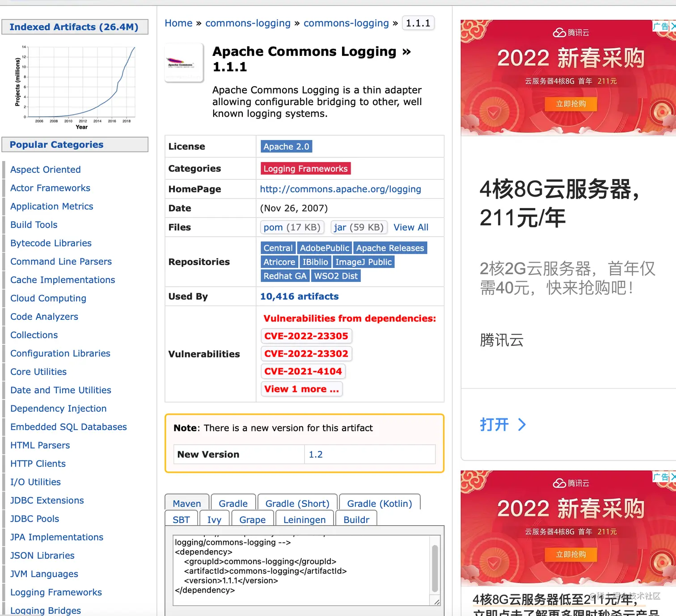Click 立即抢购 button in top ad

pos(571,104)
